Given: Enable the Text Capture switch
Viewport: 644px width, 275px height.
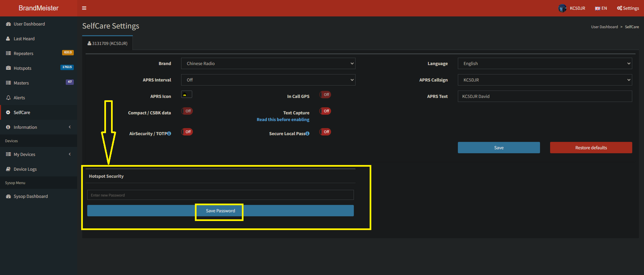Looking at the screenshot, I should [325, 111].
